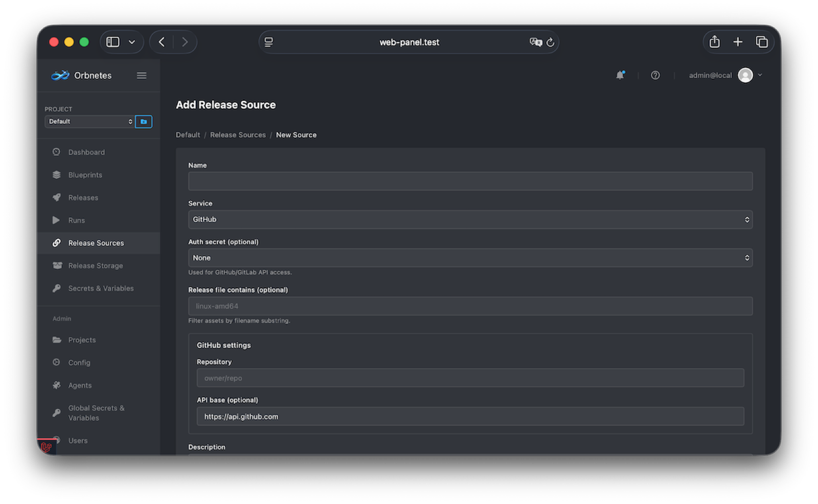Click the help question mark icon
This screenshot has width=818, height=504.
(x=655, y=75)
